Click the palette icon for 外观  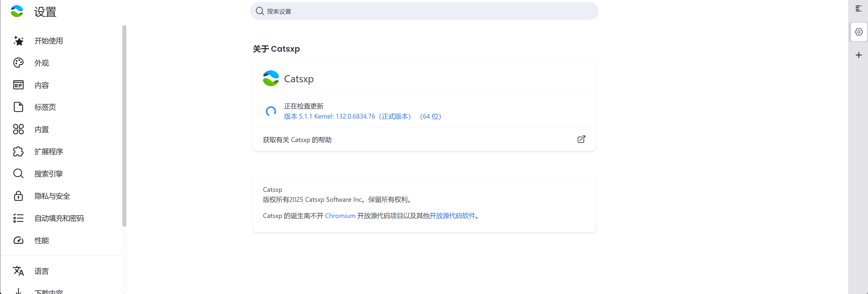[x=18, y=63]
